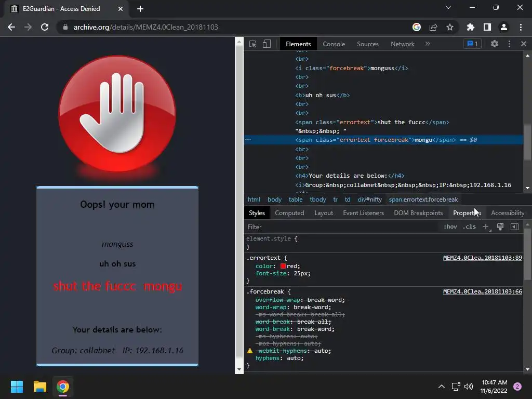Image resolution: width=532 pixels, height=399 pixels.
Task: Switch to the Sources tab
Action: (x=367, y=44)
